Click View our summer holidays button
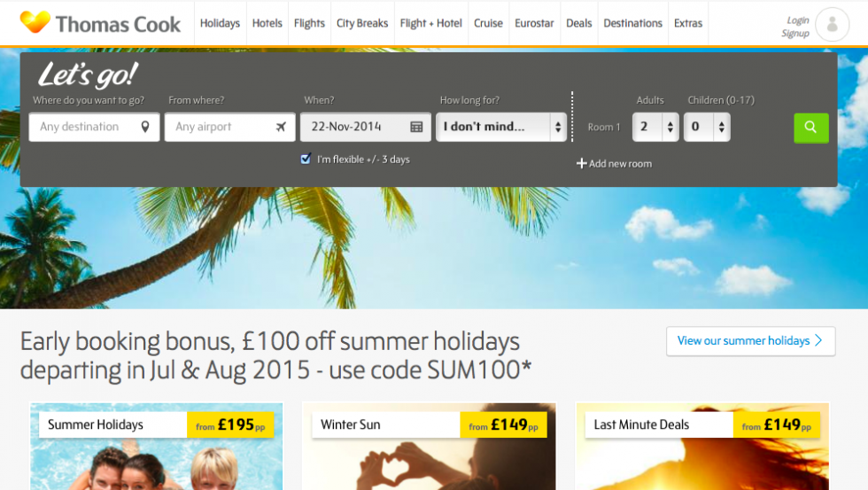Screen dimensions: 868x490 coord(751,341)
